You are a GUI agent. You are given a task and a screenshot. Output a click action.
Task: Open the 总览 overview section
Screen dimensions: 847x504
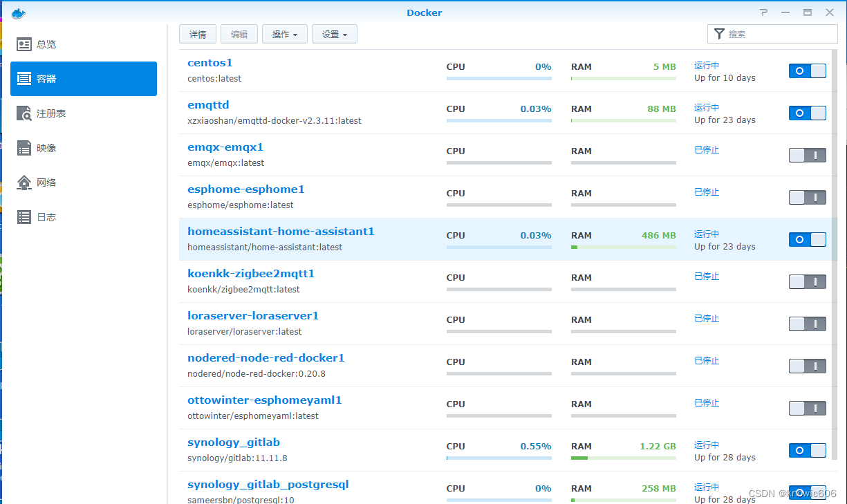84,44
